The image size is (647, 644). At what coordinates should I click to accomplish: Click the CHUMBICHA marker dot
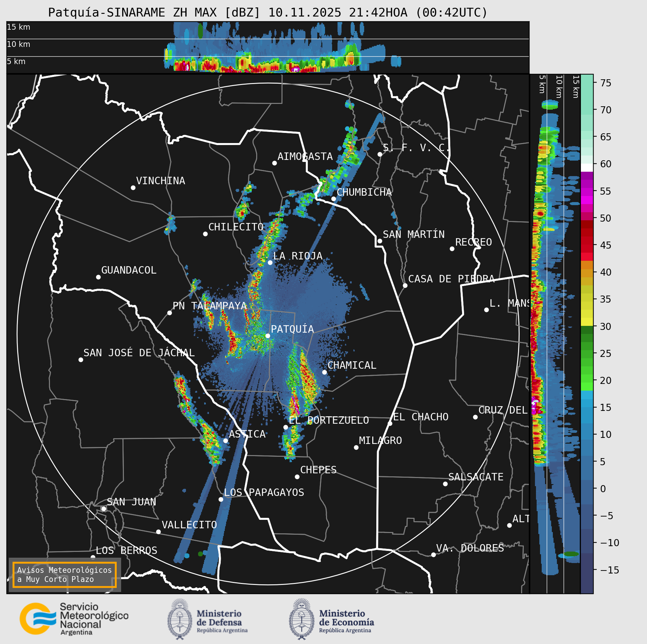click(333, 199)
